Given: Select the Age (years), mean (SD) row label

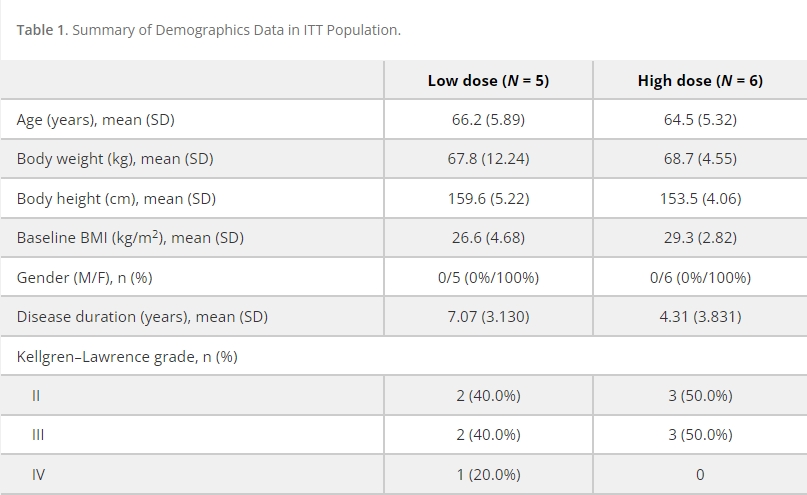Looking at the screenshot, I should click(95, 120).
